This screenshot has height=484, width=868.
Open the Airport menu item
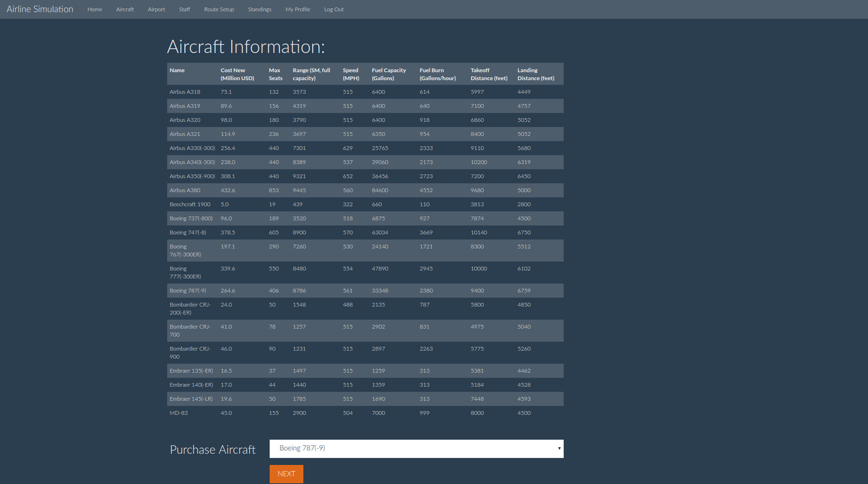point(156,9)
